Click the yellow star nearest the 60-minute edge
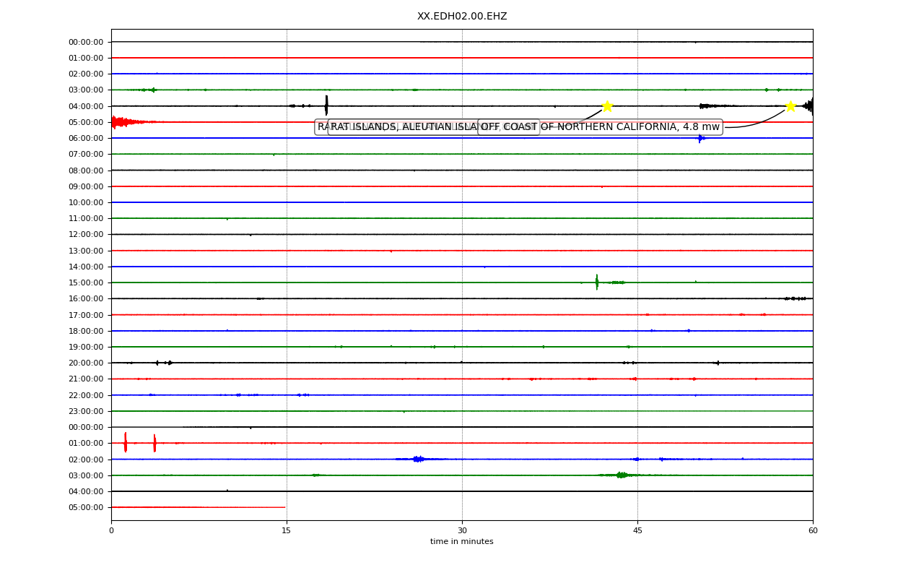924x578 pixels. click(x=790, y=106)
